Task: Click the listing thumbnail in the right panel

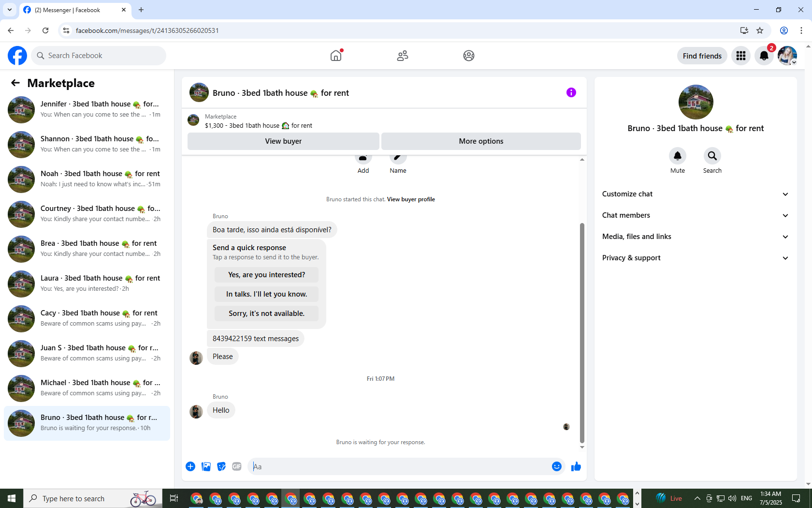Action: [x=696, y=102]
